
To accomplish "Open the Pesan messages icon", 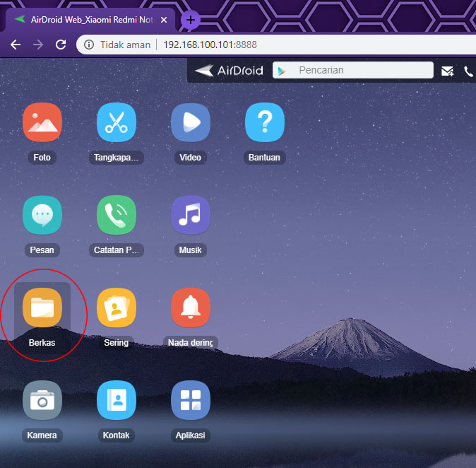I will click(x=42, y=216).
